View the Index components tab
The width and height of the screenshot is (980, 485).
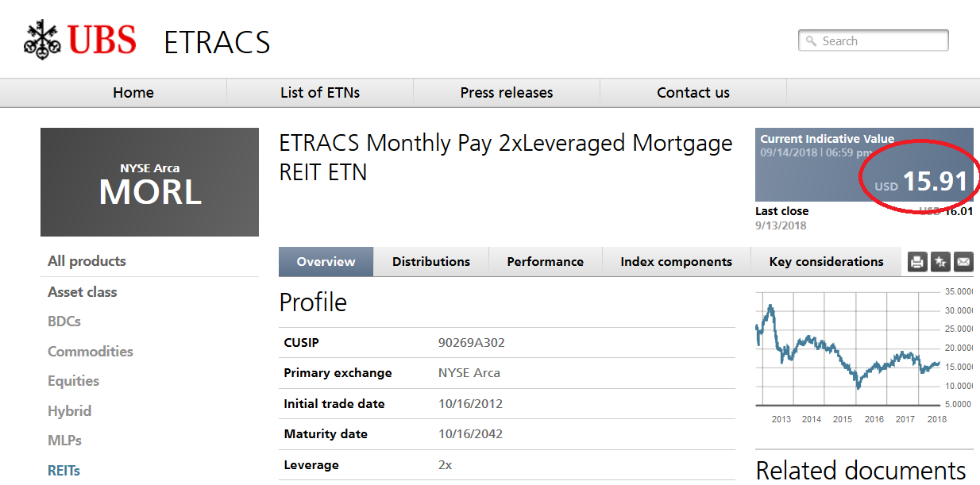(x=676, y=261)
